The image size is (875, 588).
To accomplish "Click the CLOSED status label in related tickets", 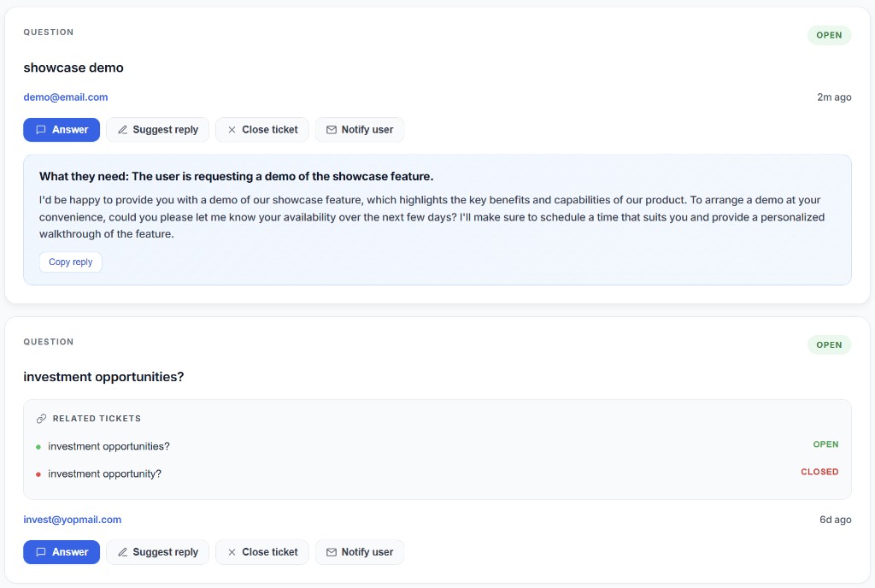I will [x=819, y=472].
